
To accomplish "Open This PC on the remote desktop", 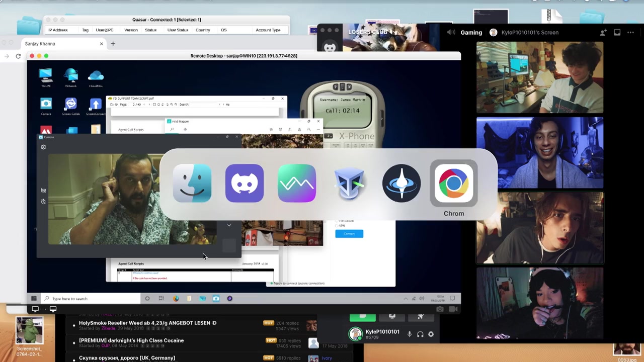I will [46, 78].
